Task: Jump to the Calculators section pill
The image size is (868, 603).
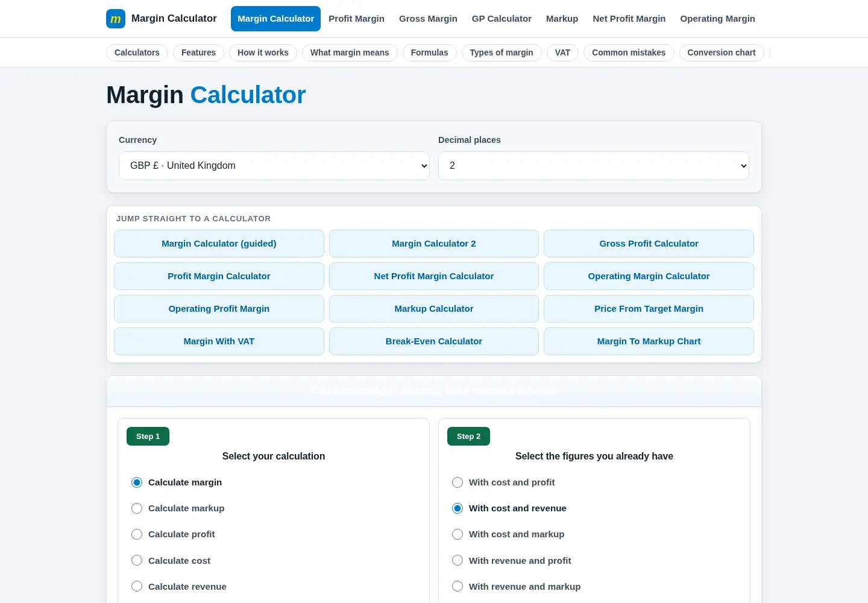Action: click(x=137, y=52)
